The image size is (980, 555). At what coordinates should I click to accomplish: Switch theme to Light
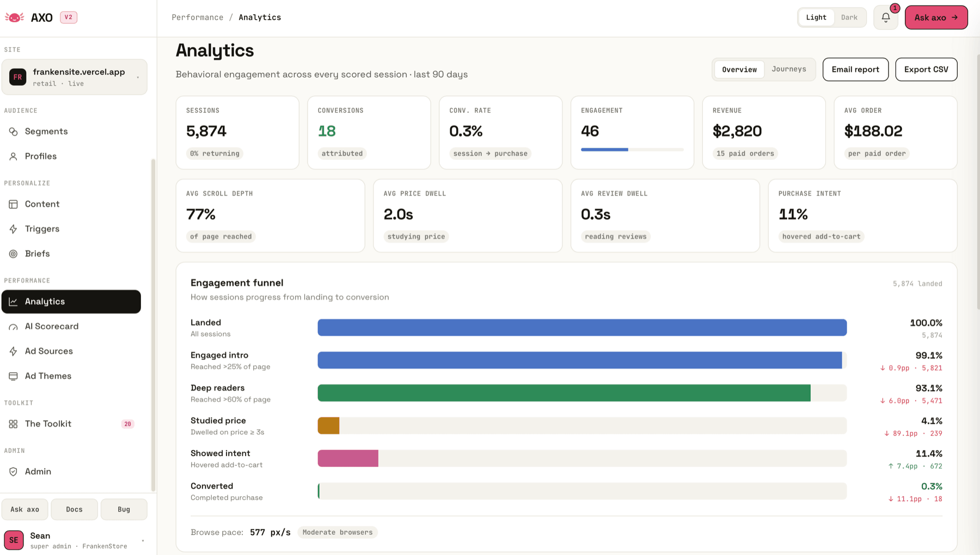816,17
